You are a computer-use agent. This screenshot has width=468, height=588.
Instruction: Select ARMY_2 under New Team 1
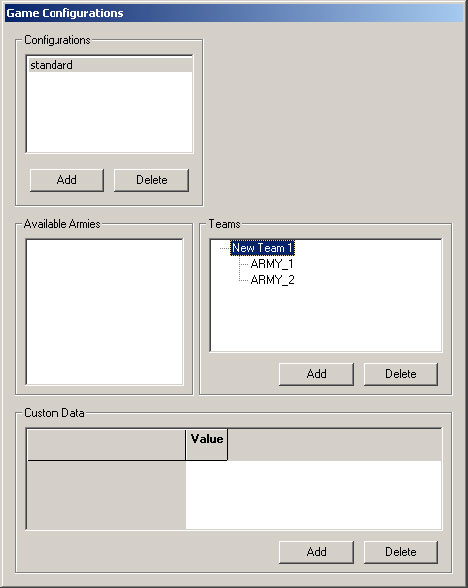point(272,280)
